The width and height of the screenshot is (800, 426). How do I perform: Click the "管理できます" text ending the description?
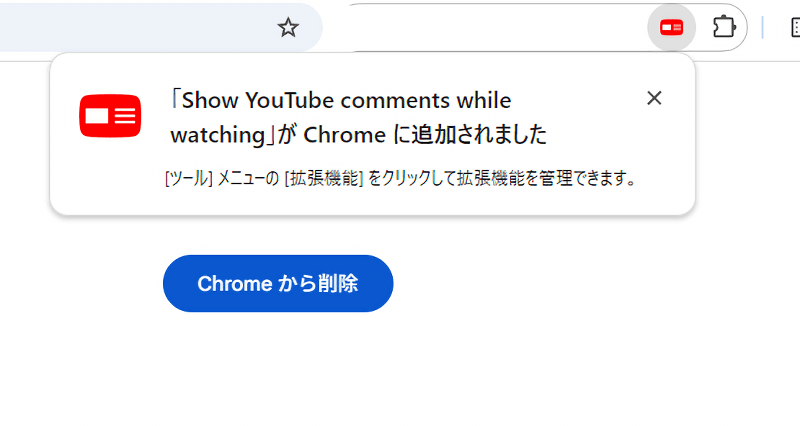coord(582,179)
